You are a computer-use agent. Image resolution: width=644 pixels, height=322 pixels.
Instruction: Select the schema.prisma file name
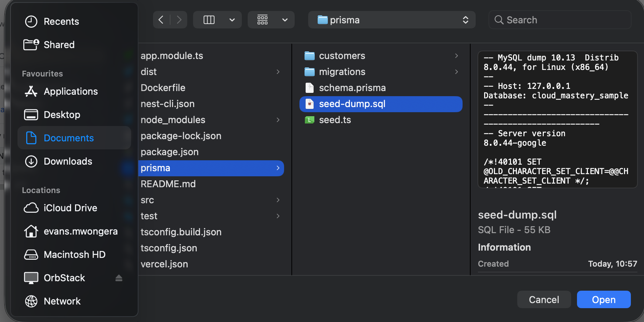[352, 88]
